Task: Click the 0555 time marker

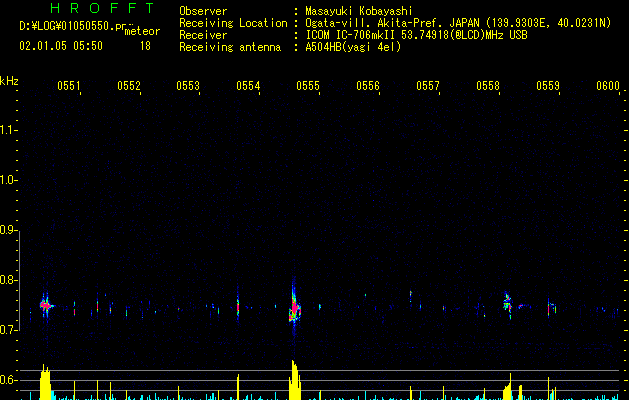Action: coord(308,85)
